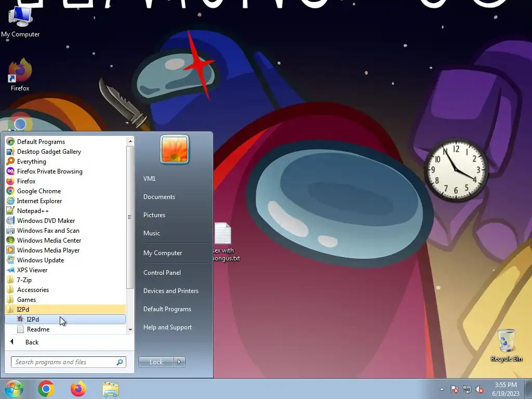Open Windows Update
Image resolution: width=532 pixels, height=399 pixels.
point(65,260)
